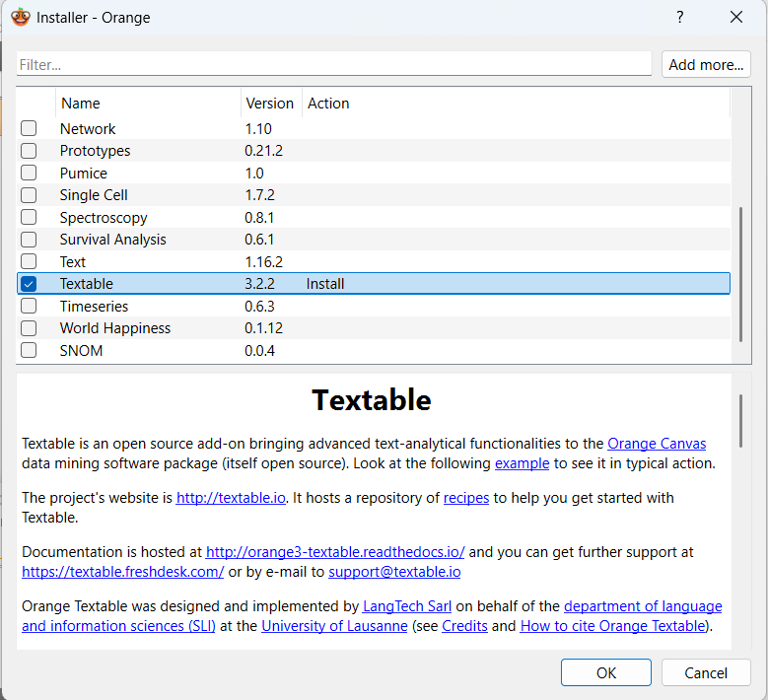
Task: Open the example link
Action: (x=523, y=463)
